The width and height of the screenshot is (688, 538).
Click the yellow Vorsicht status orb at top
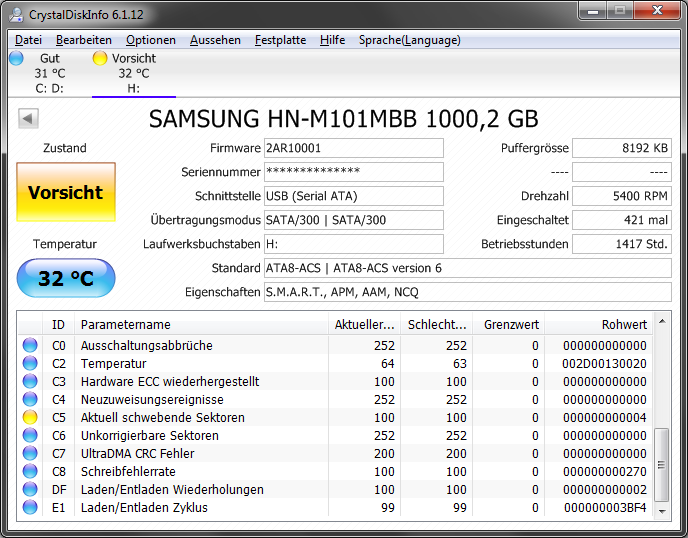[x=100, y=58]
